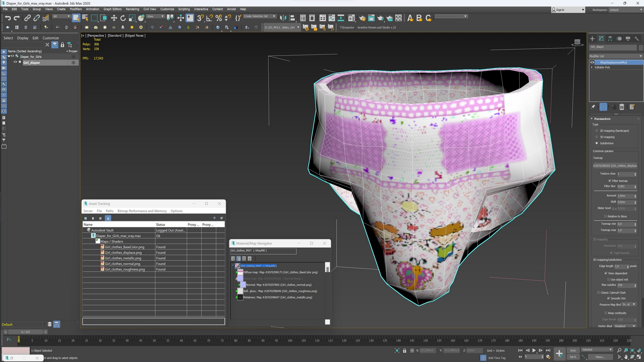Viewport: 644px width, 362px height.
Task: Open the Customize menu in scene explorer
Action: coord(51,38)
